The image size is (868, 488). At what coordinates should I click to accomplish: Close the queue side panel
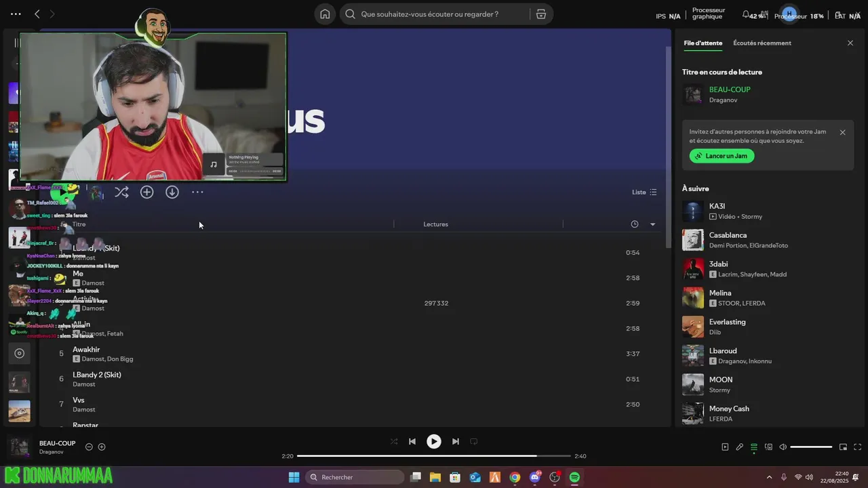[x=850, y=43]
